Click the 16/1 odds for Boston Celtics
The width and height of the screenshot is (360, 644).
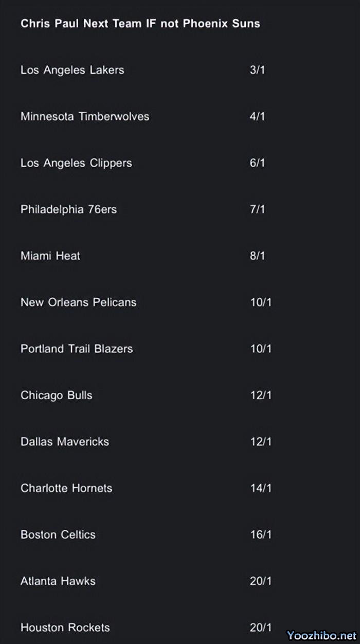point(261,534)
